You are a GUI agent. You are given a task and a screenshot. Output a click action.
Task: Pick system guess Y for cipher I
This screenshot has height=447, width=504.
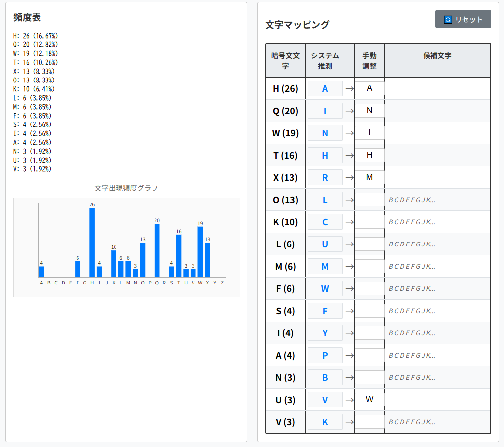click(x=325, y=333)
